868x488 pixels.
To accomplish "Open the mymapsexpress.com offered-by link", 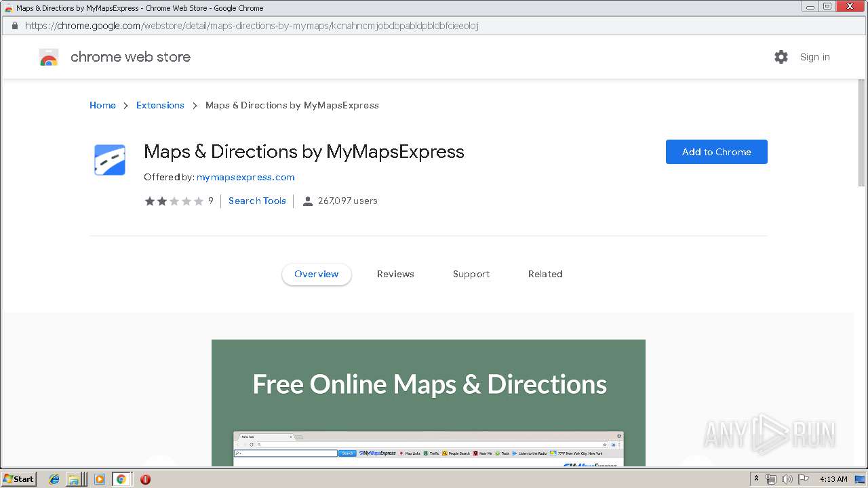I will 245,178.
